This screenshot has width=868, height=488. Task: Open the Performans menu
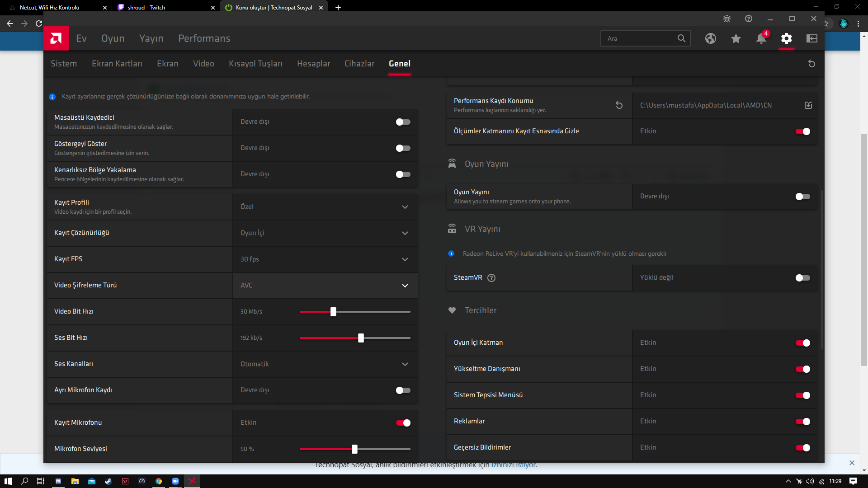204,38
